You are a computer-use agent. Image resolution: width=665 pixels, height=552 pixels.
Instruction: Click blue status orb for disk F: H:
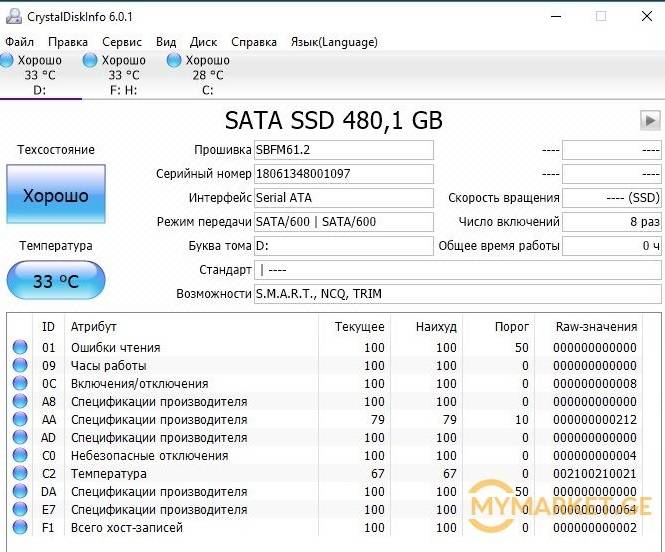click(89, 60)
